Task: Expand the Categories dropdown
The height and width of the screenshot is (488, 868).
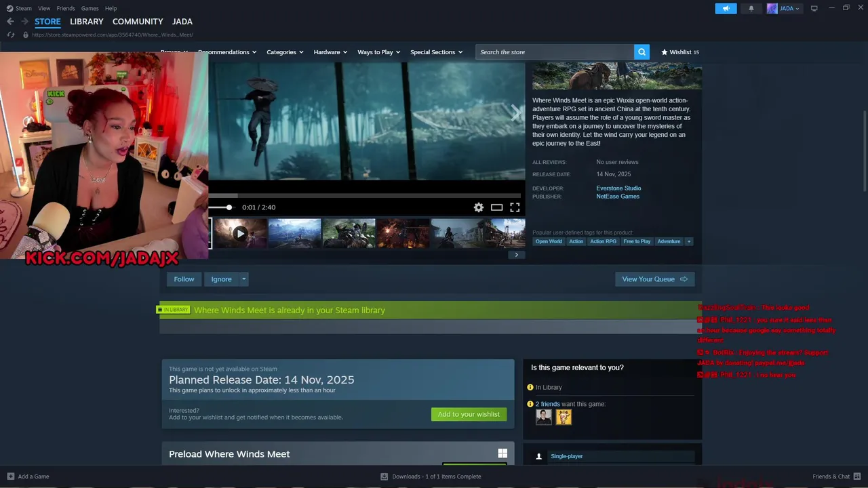Action: (x=285, y=52)
